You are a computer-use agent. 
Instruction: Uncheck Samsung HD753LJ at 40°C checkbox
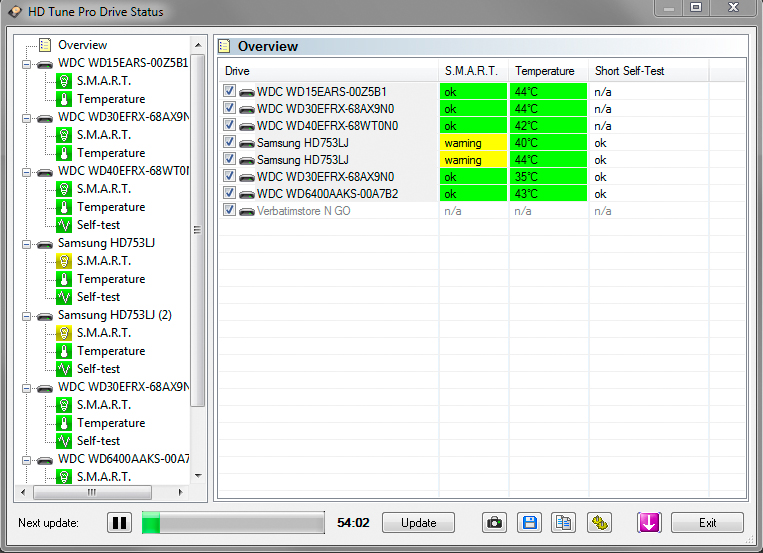coord(229,142)
